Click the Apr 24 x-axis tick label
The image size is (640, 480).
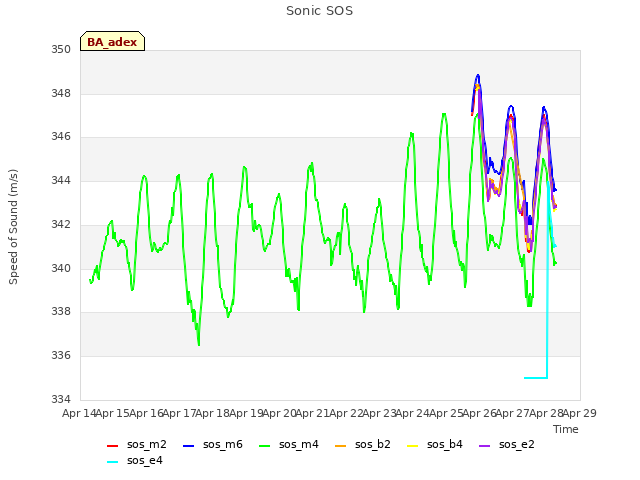click(413, 413)
